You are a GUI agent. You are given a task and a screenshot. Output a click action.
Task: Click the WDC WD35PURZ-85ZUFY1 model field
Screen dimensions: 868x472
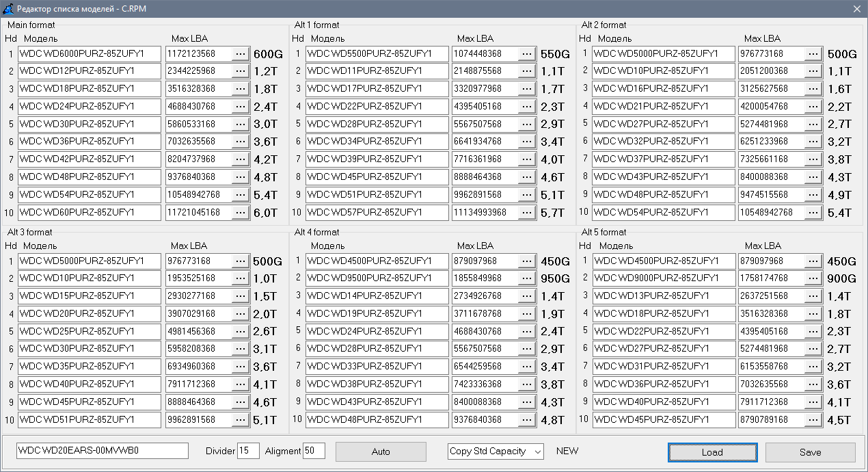pyautogui.click(x=90, y=367)
